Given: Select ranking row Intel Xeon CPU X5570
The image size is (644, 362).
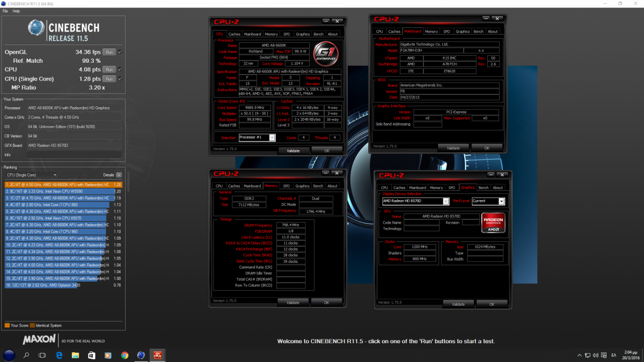Looking at the screenshot, I should tap(64, 218).
